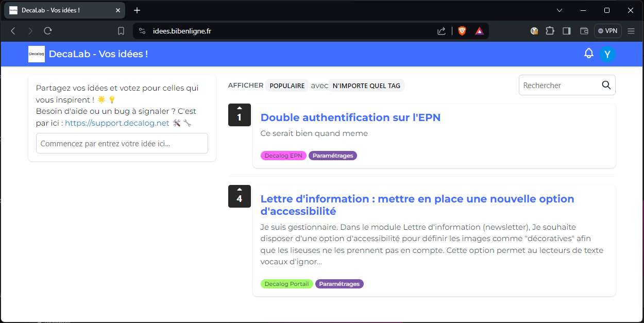The image size is (644, 323).
Task: Go forward with the browser forward arrow
Action: click(x=30, y=31)
